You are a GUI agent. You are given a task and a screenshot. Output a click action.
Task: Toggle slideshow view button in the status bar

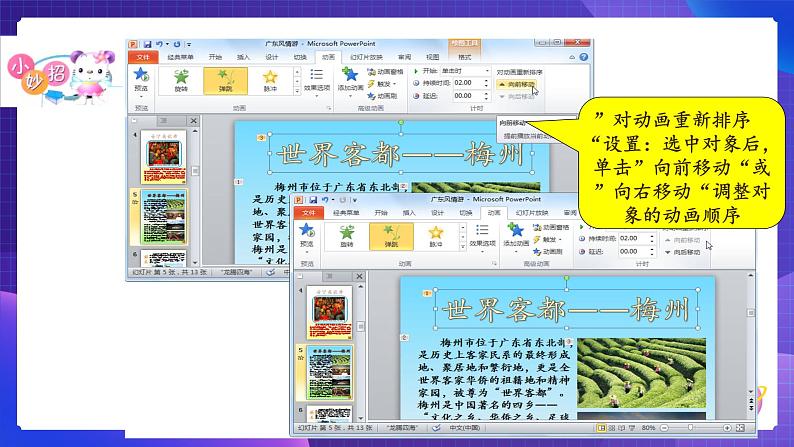coord(631,428)
